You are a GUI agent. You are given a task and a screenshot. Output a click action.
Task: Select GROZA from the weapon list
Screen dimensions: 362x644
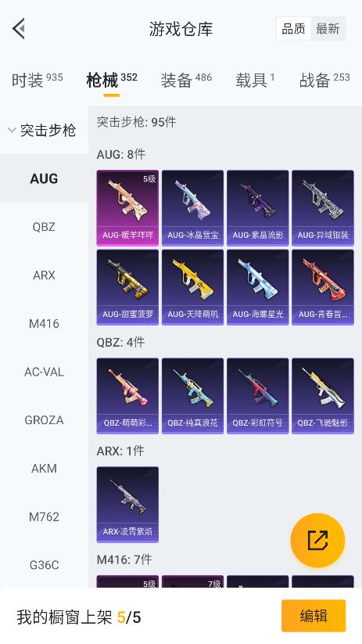click(44, 420)
